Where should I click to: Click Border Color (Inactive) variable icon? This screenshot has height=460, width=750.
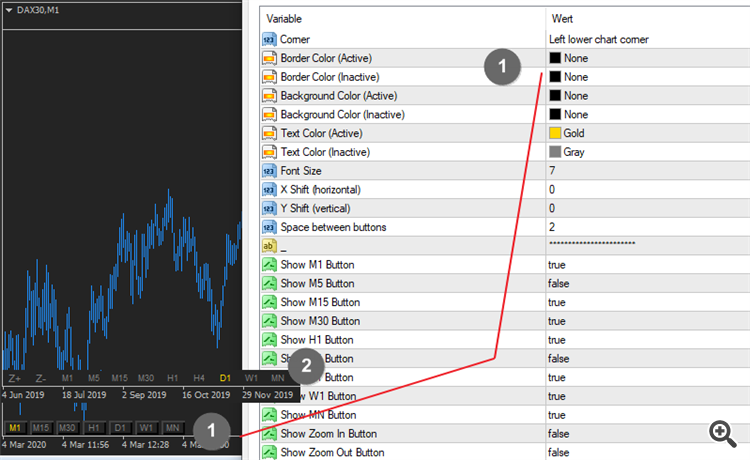tap(269, 77)
